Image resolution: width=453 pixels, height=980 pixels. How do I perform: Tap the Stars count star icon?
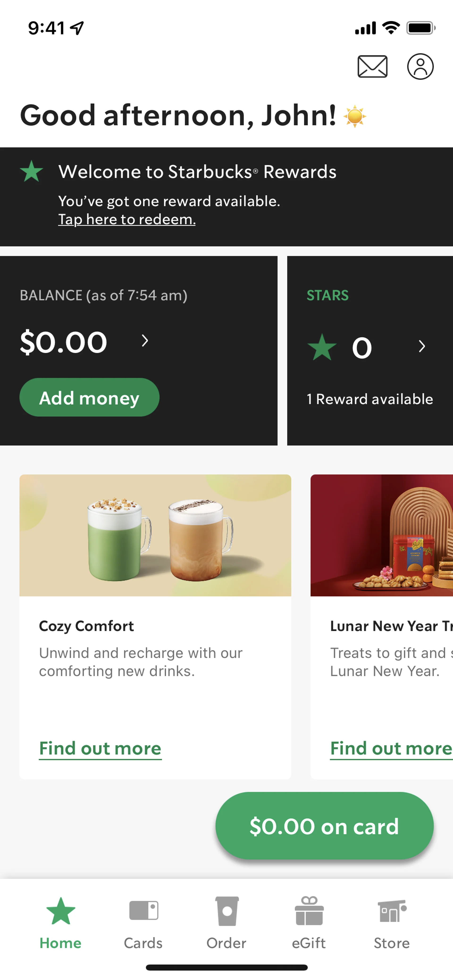tap(322, 347)
